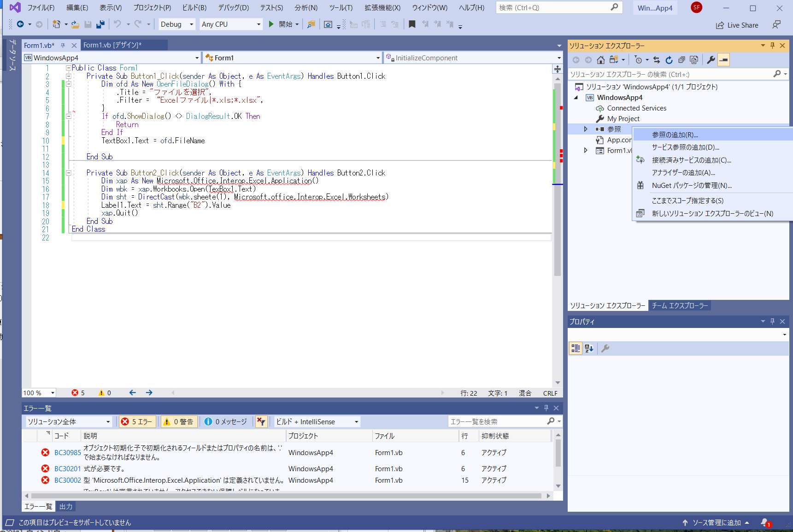Screen dimensions: 793x532
Task: Toggle the 5 errors filter button
Action: (x=136, y=421)
